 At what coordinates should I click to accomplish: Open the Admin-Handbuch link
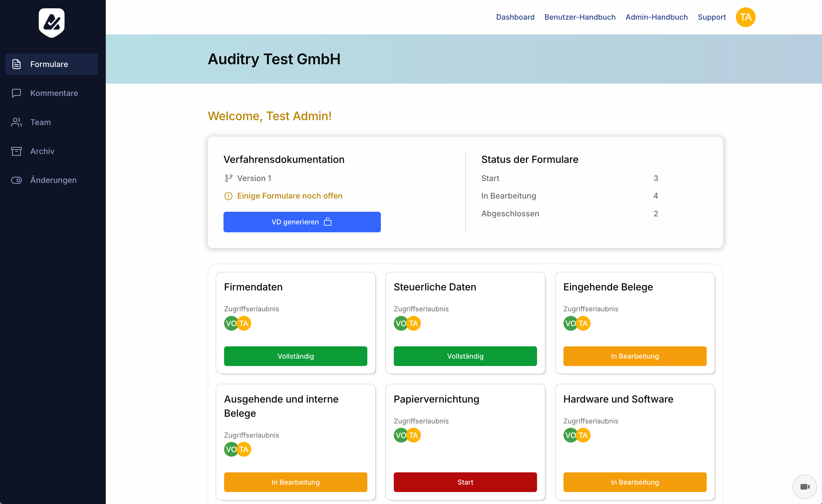click(x=656, y=17)
